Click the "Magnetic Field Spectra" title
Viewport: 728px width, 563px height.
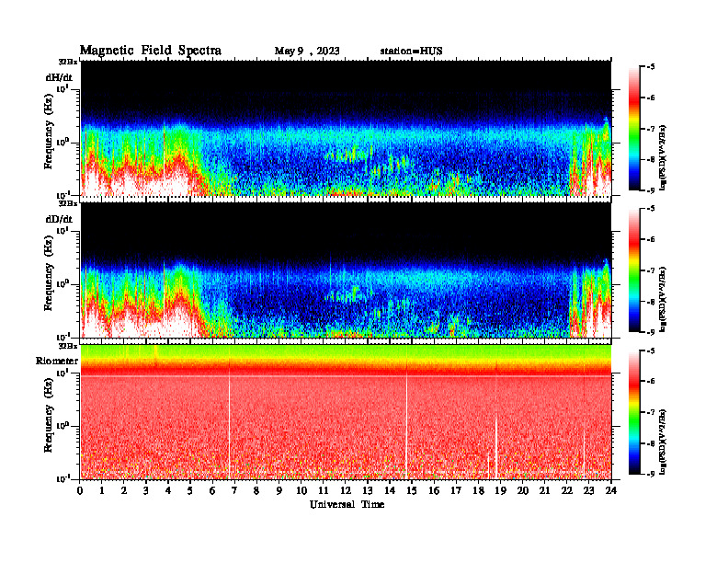(x=151, y=51)
